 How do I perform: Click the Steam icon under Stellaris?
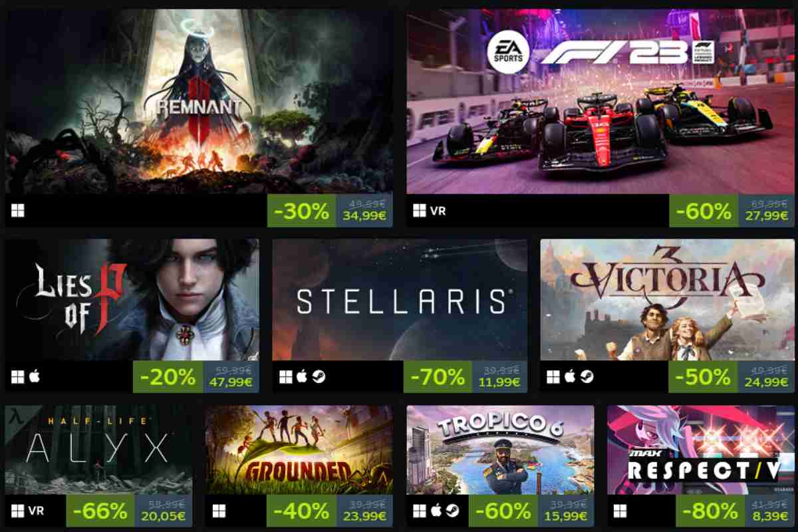click(x=319, y=377)
